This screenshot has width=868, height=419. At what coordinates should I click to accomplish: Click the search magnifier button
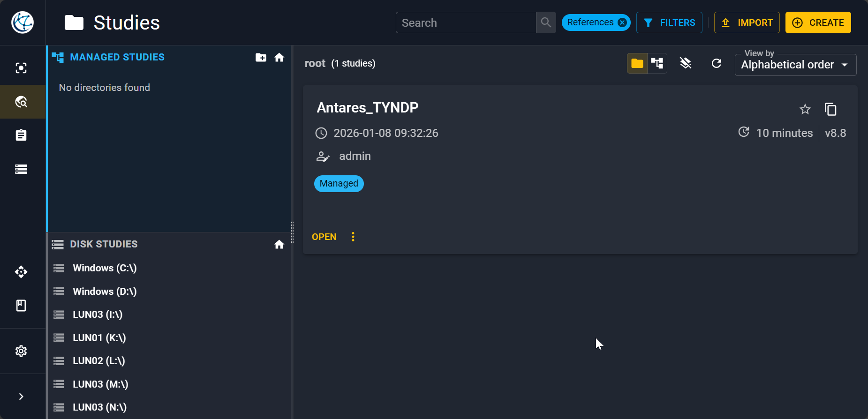[546, 22]
